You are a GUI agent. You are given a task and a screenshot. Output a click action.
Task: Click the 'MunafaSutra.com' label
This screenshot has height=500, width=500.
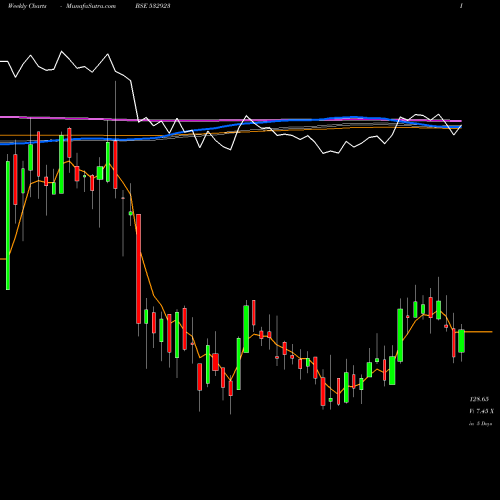click(91, 6)
